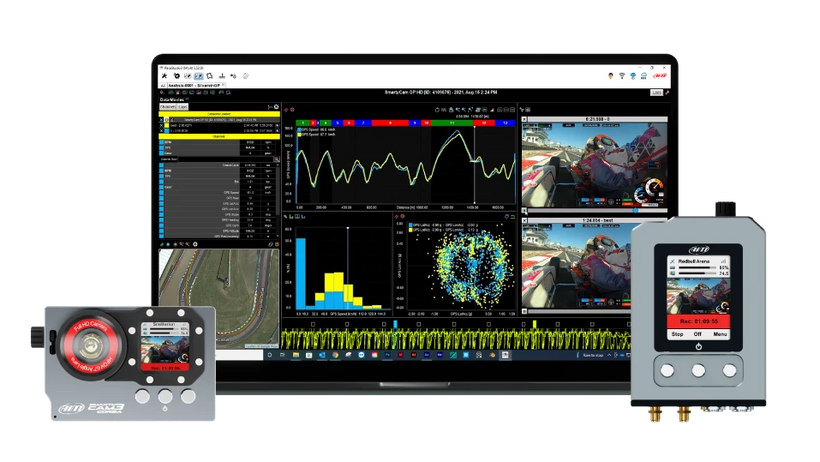Viewport: 820px width, 462px height.
Task: Select red sector 8 segment above speed chart
Action: pos(390,123)
